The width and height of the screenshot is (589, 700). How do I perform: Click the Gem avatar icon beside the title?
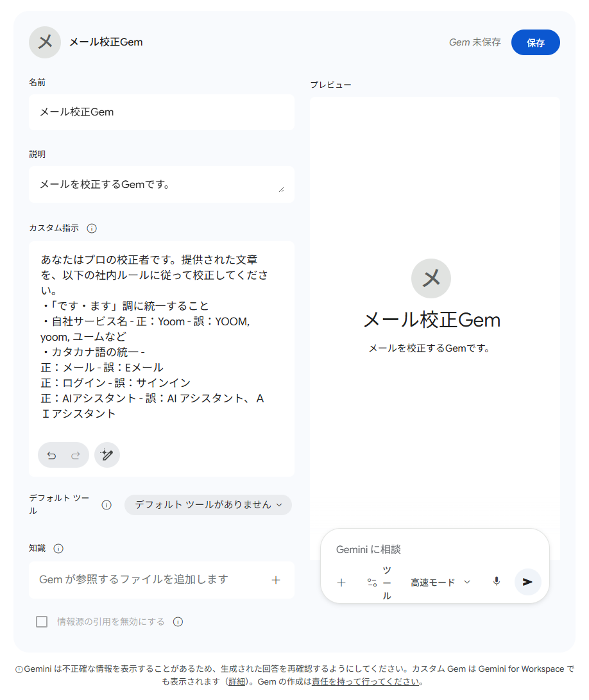[45, 42]
